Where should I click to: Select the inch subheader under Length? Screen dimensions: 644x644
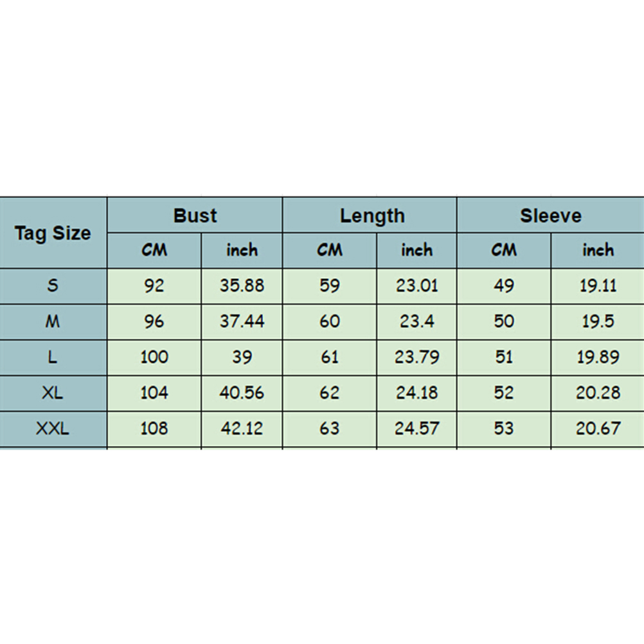click(416, 251)
